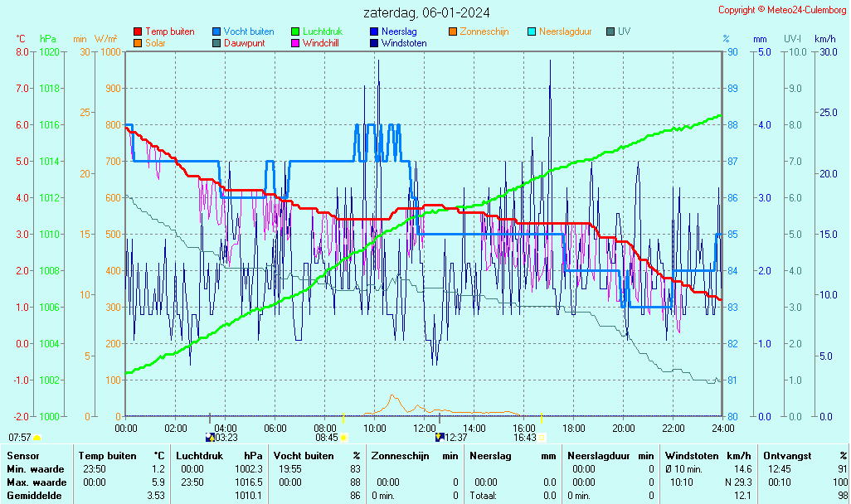Click the moon icon next to 03:23
851x504 pixels.
point(210,437)
